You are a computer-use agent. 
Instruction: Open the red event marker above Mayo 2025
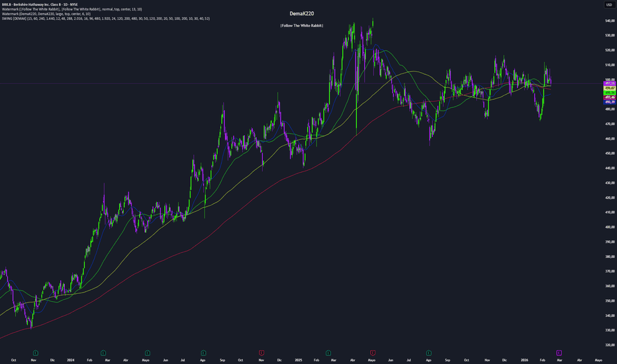(x=373, y=352)
